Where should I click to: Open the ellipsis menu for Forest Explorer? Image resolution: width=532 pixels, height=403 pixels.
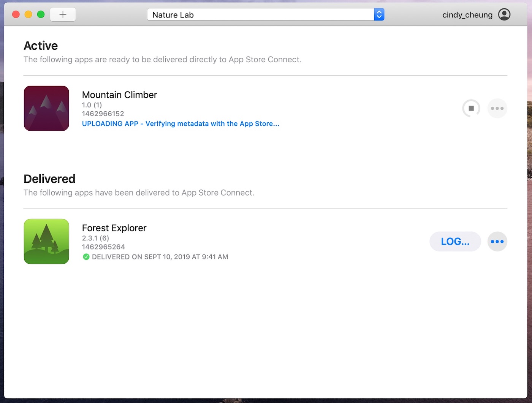point(497,241)
